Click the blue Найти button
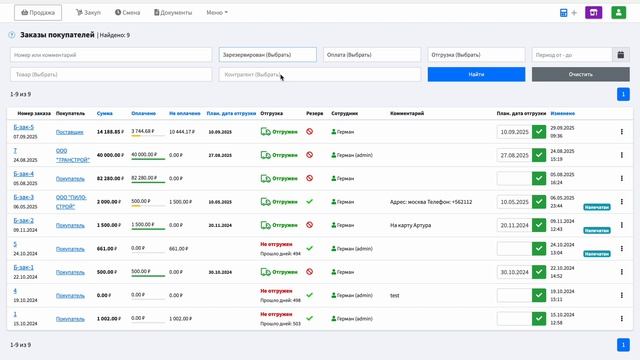 coord(476,74)
